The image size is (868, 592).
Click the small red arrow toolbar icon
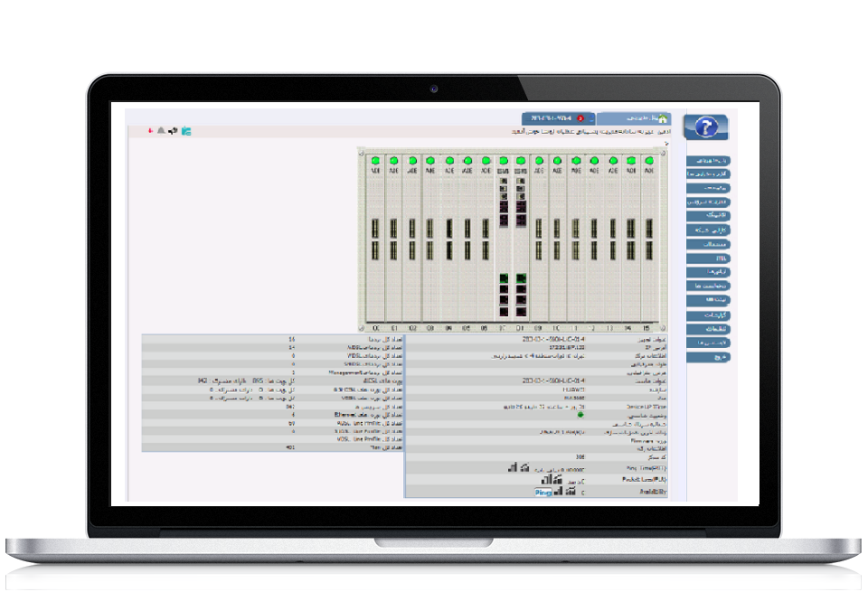(x=151, y=131)
